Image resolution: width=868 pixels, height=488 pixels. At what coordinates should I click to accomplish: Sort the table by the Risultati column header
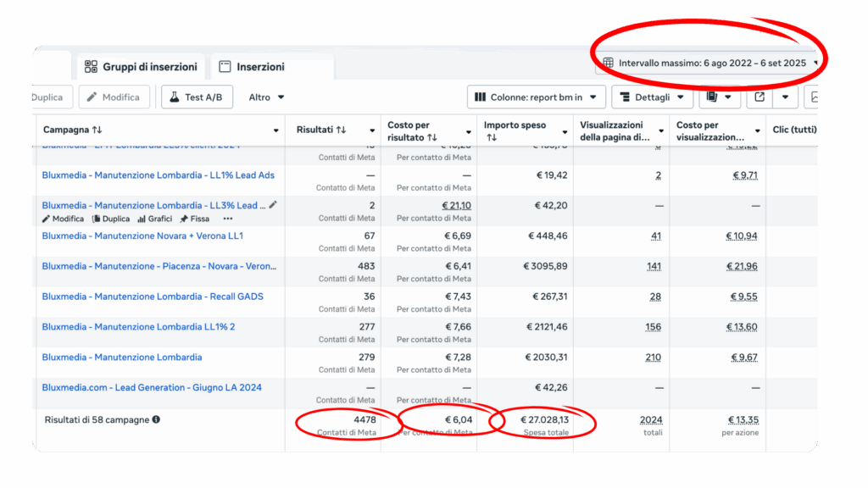(321, 130)
